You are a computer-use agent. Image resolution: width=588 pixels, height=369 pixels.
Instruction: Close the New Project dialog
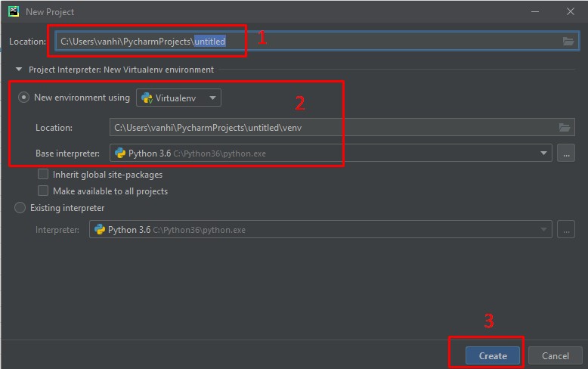pos(570,12)
